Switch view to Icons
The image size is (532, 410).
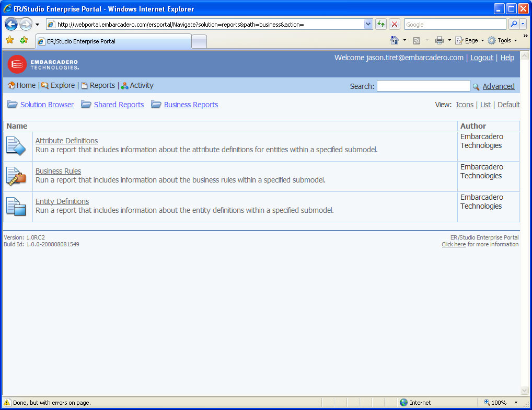[465, 105]
